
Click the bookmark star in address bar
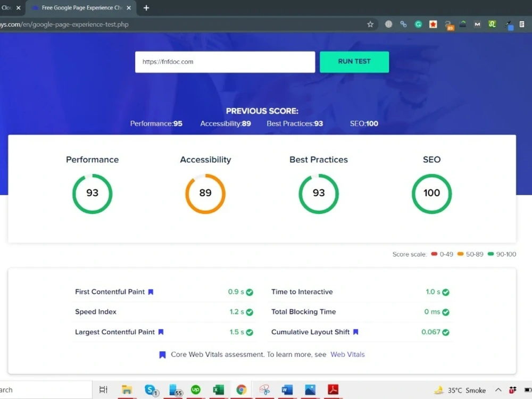[370, 24]
